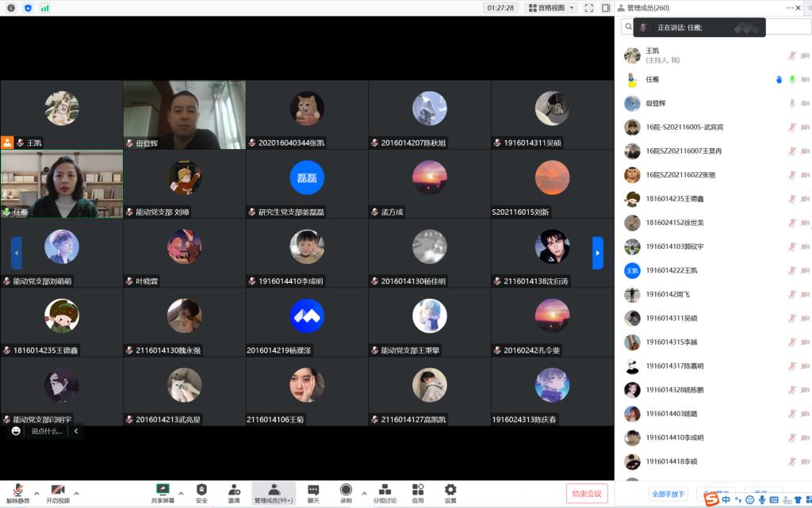Unmute microphone with 解除静音

[x=16, y=493]
